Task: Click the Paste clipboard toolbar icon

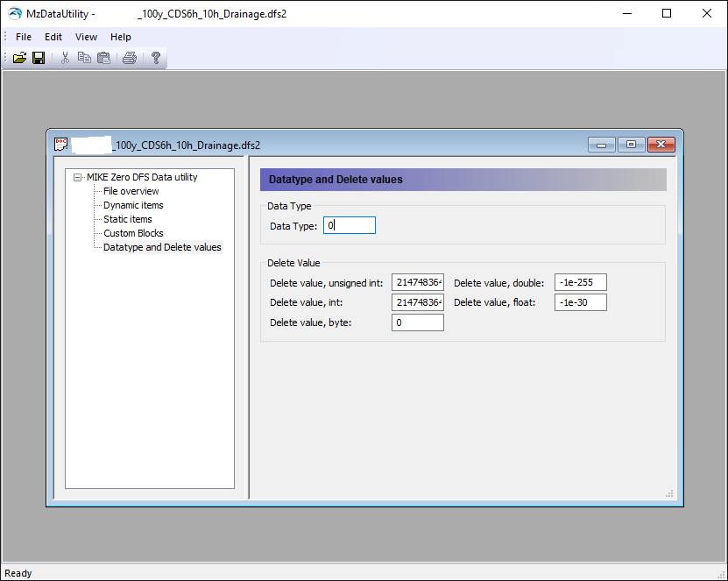Action: 103,58
